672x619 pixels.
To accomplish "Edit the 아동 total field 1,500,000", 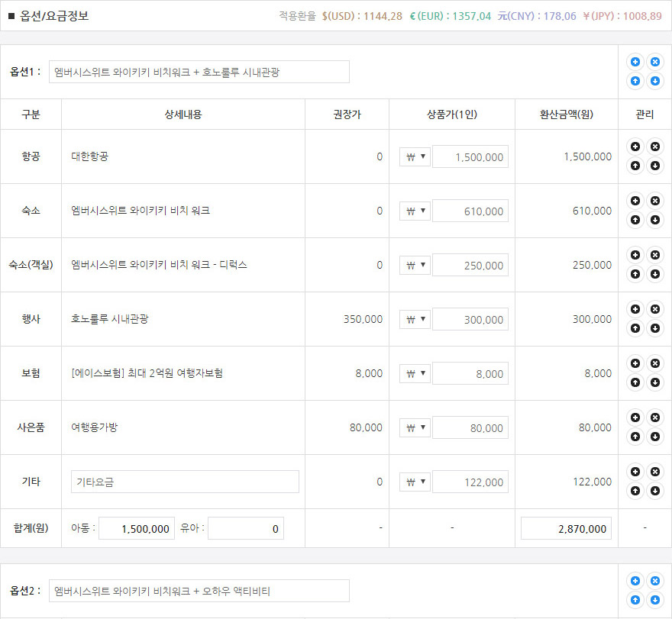I will coord(137,528).
